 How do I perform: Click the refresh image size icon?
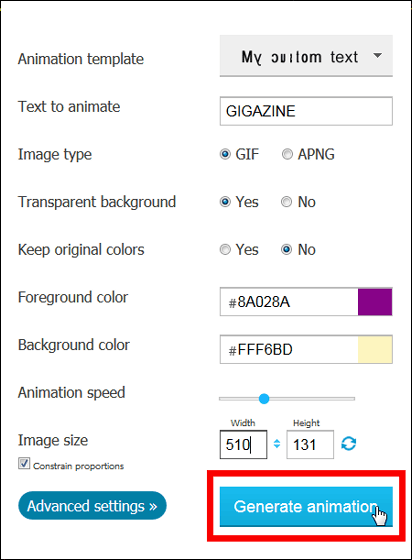pyautogui.click(x=348, y=444)
